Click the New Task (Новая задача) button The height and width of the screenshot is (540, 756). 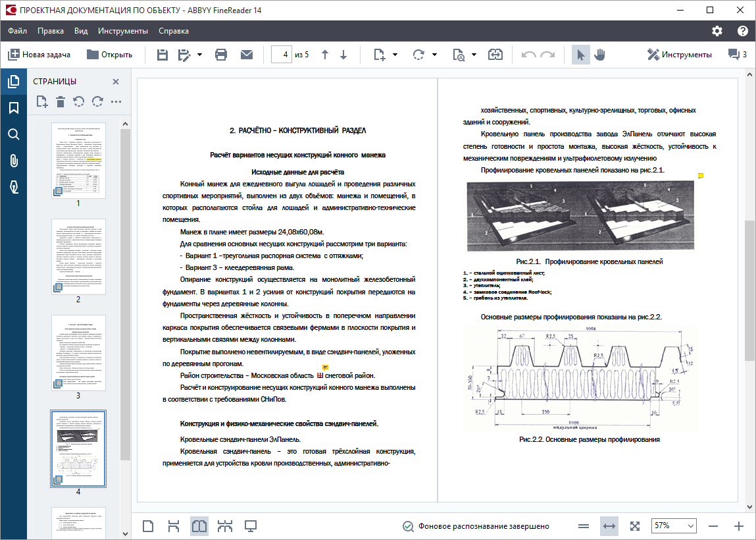point(39,55)
